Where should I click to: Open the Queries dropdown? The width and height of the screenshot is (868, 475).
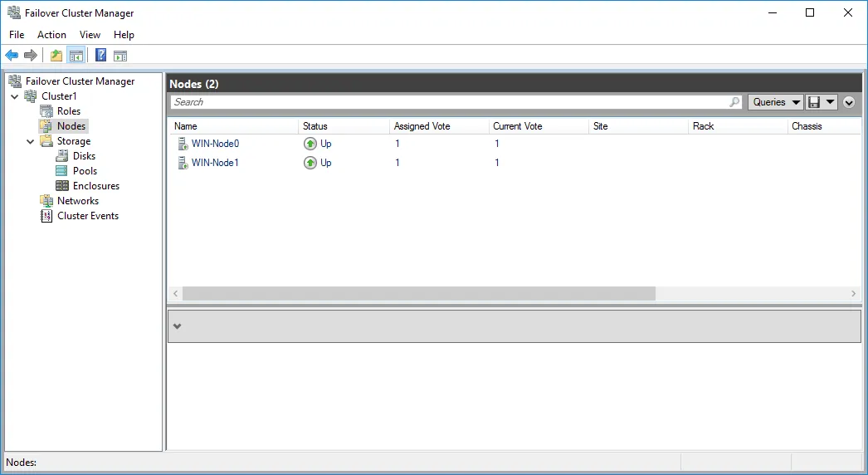pyautogui.click(x=776, y=102)
